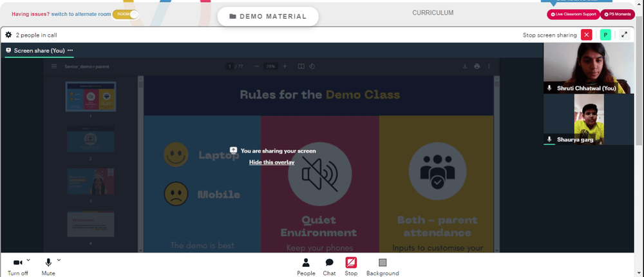Click the 26% zoom level field

(x=270, y=66)
